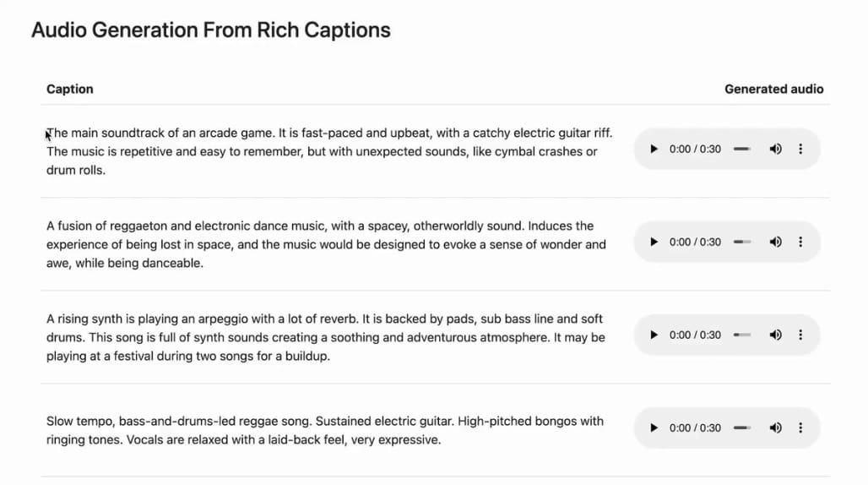Screen dimensions: 868x485
Task: Mute the arcade game soundtrack player
Action: [x=775, y=150]
